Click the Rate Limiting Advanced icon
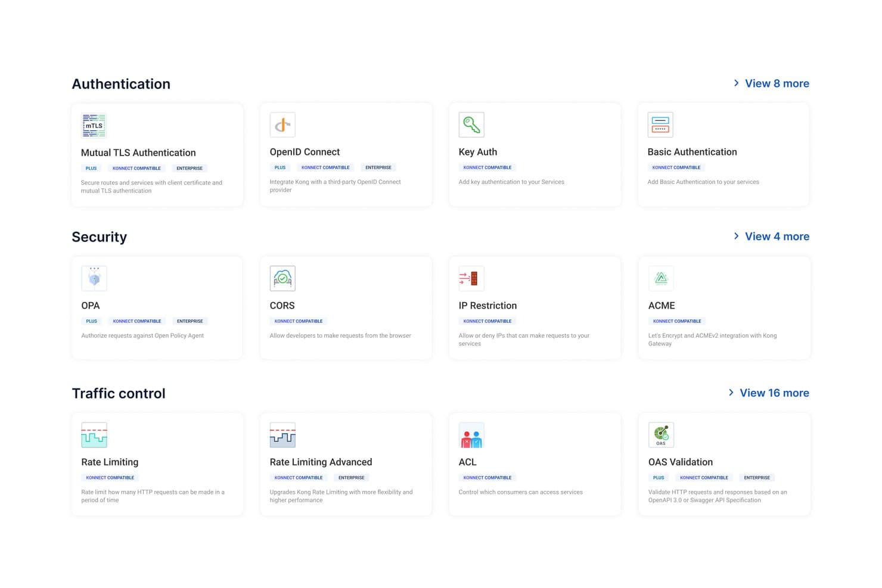Viewport: 882px width, 588px height. tap(282, 435)
